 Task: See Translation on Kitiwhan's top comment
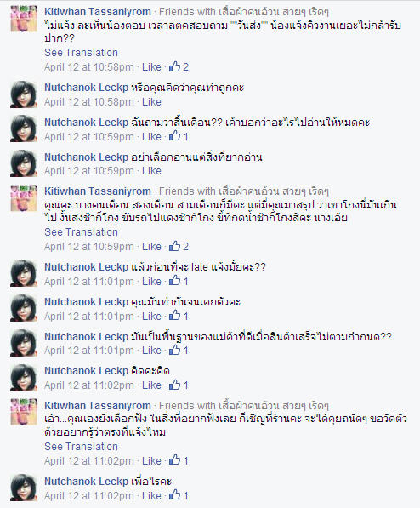click(x=81, y=53)
